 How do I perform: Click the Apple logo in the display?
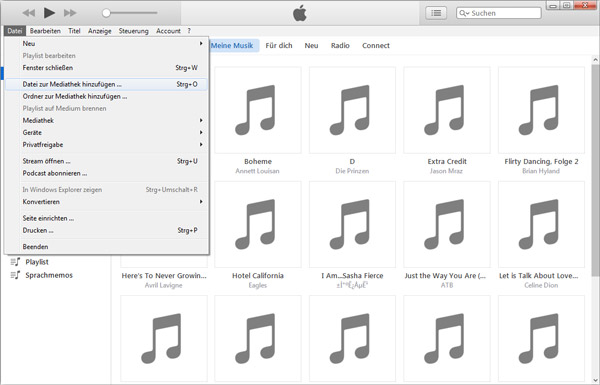[x=300, y=13]
